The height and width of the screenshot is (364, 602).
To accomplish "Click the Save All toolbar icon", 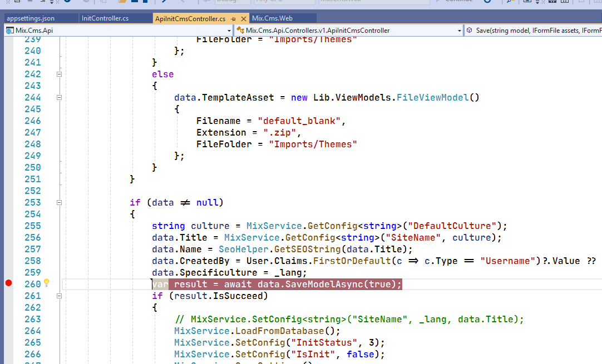I will click(146, 2).
